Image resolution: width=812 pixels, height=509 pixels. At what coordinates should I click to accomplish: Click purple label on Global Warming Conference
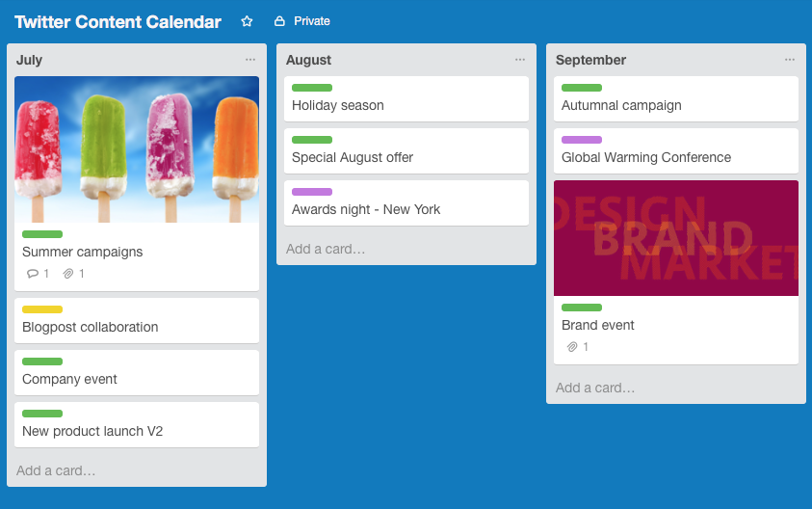(x=582, y=140)
